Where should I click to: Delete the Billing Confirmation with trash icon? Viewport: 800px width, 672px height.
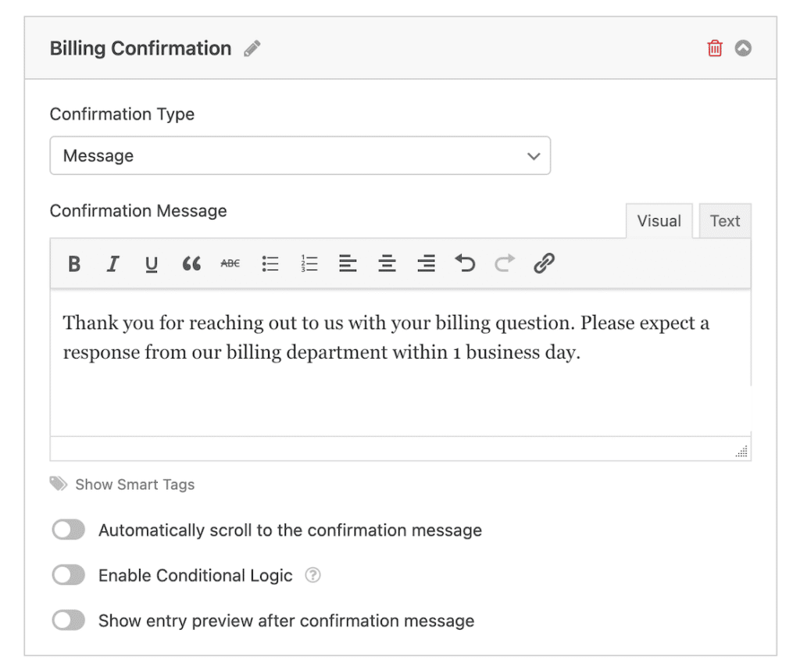click(714, 48)
